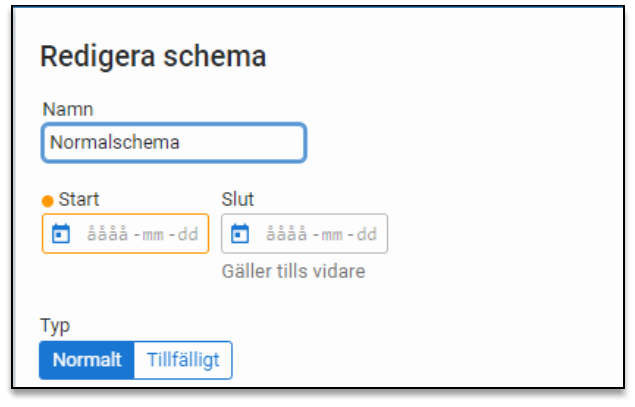This screenshot has width=635, height=407.
Task: Focus the Slut date input box
Action: tap(304, 234)
